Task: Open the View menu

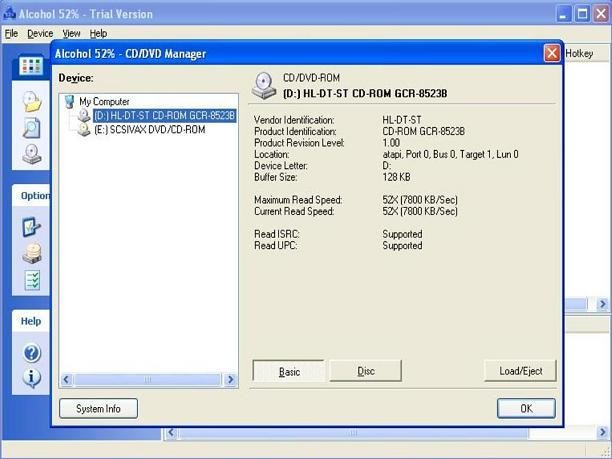Action: [x=71, y=34]
